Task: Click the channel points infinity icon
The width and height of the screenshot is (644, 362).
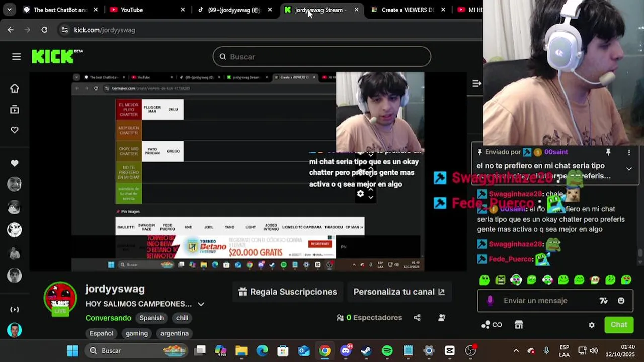Action: [492, 325]
